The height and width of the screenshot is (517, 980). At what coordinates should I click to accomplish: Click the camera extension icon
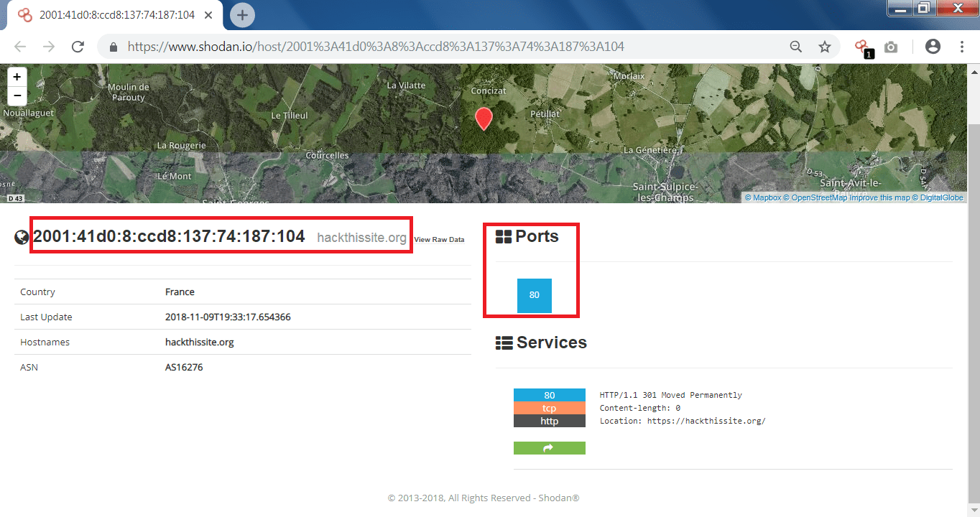pyautogui.click(x=891, y=47)
